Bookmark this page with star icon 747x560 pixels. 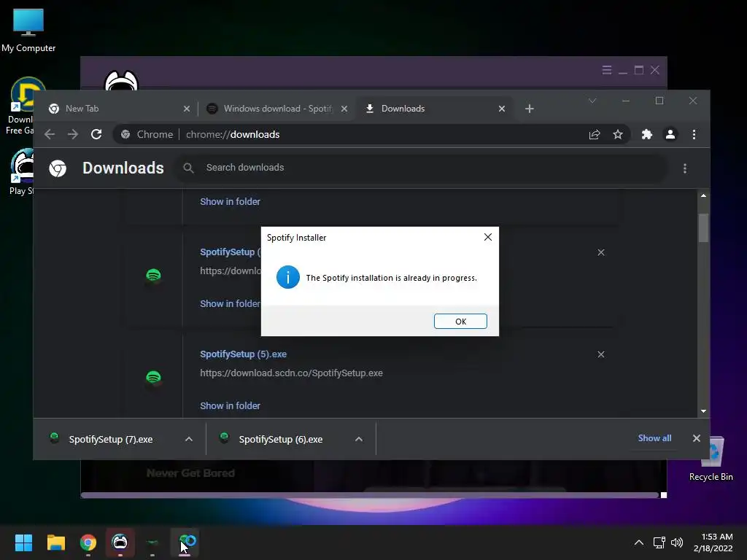click(x=618, y=135)
